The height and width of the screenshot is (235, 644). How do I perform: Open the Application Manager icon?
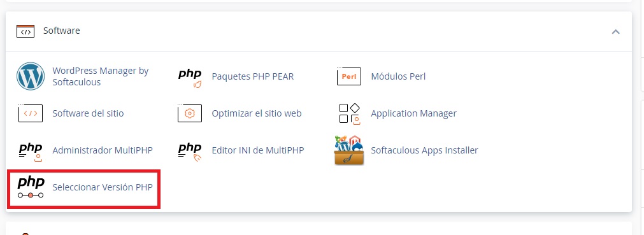pyautogui.click(x=350, y=113)
